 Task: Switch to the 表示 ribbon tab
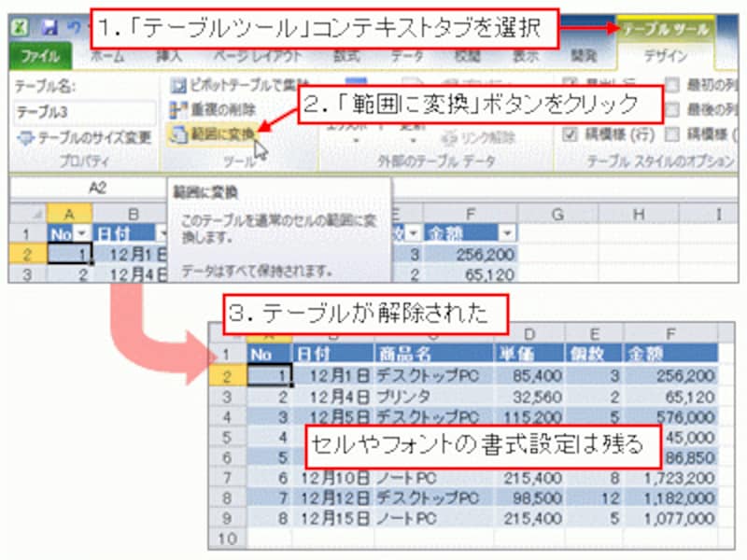[526, 57]
